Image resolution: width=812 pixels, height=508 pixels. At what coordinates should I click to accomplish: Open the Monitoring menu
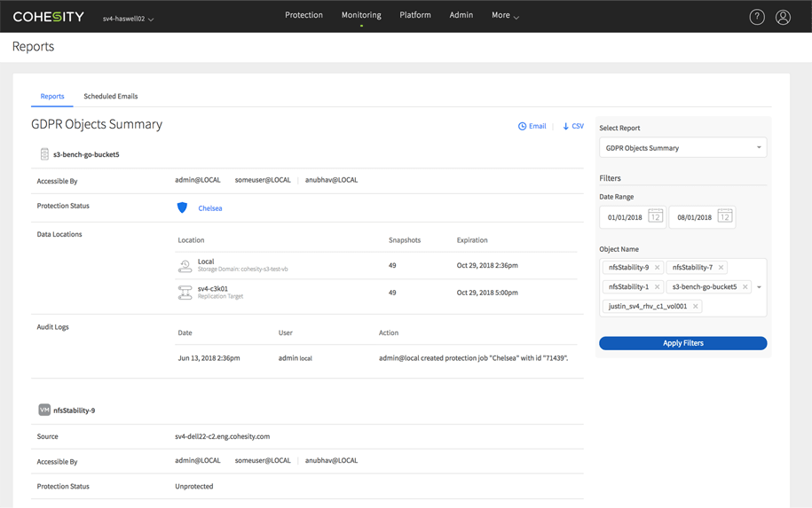[361, 15]
